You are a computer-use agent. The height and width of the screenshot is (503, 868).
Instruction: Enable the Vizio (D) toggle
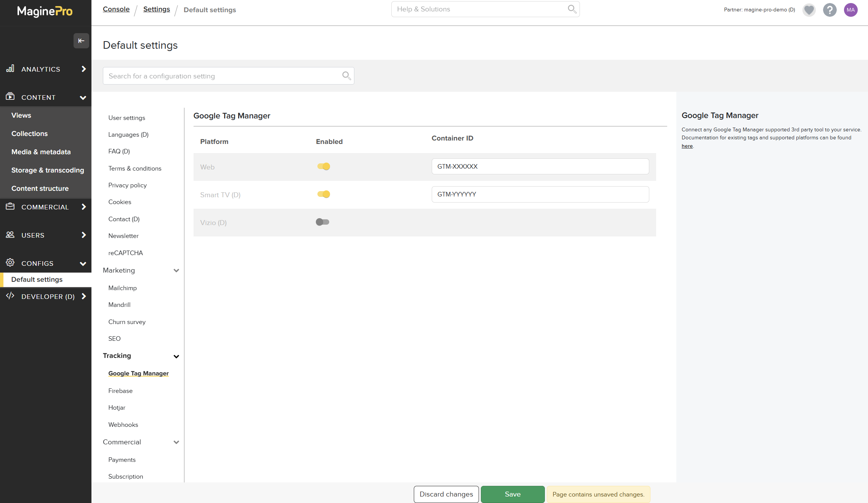[x=322, y=222]
